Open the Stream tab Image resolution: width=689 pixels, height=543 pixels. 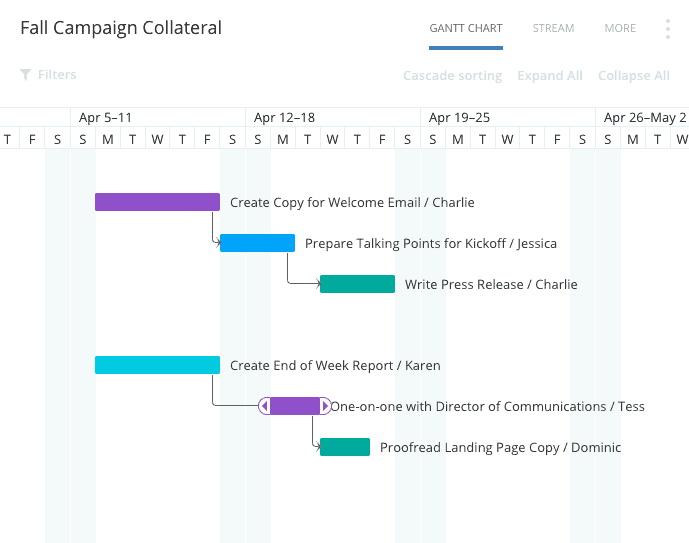[553, 28]
